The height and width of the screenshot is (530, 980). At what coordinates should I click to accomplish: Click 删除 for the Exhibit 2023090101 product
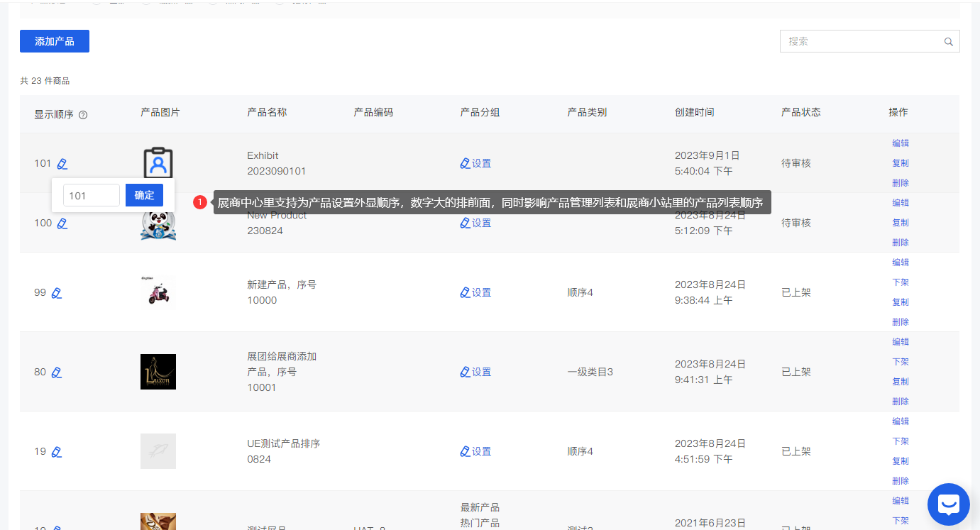[x=901, y=182]
